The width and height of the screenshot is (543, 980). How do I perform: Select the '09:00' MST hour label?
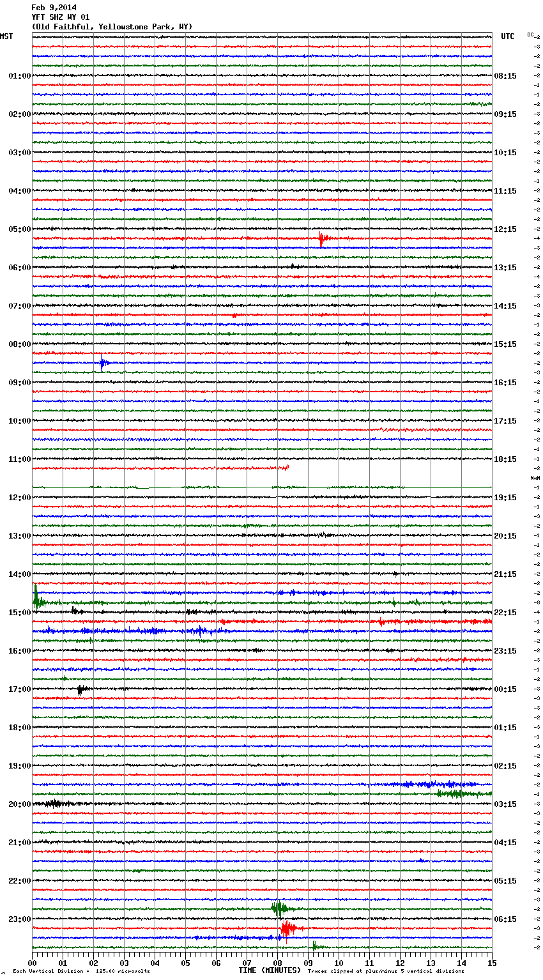tap(20, 383)
